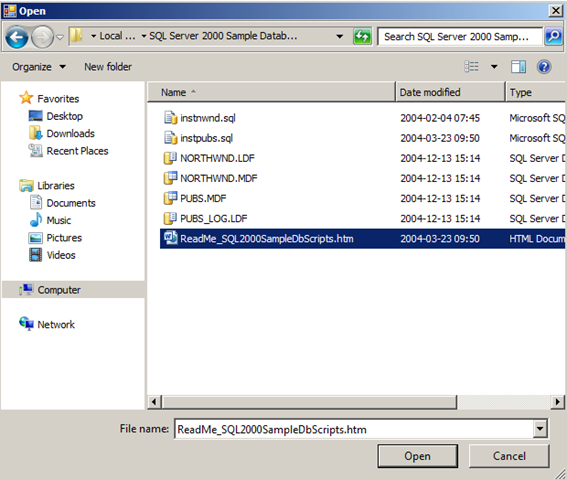
Task: Select the instnwnd.sql file icon
Action: point(170,118)
